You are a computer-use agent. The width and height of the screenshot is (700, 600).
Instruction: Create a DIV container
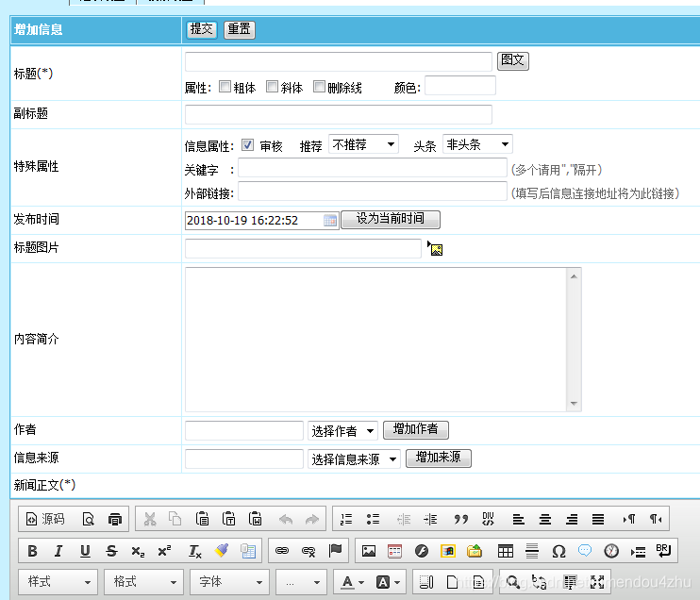point(488,519)
